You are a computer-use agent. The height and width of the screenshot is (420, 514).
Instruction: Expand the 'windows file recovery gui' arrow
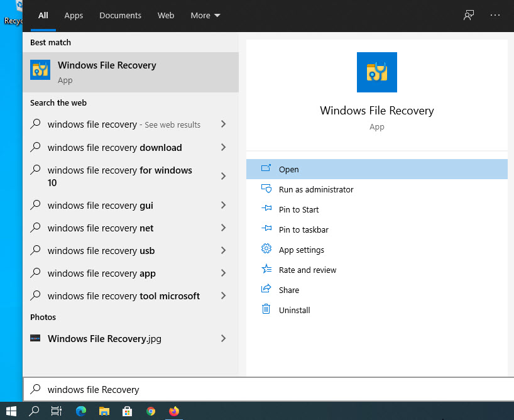tap(223, 205)
